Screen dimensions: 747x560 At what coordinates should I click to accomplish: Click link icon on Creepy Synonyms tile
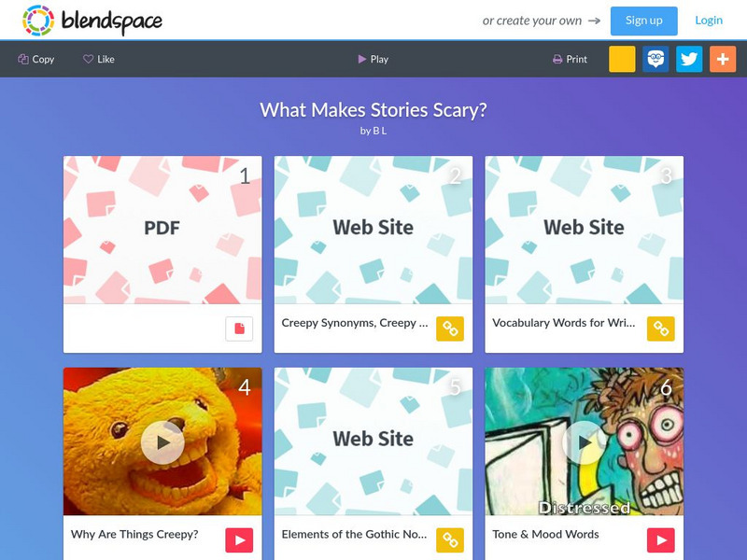(450, 329)
